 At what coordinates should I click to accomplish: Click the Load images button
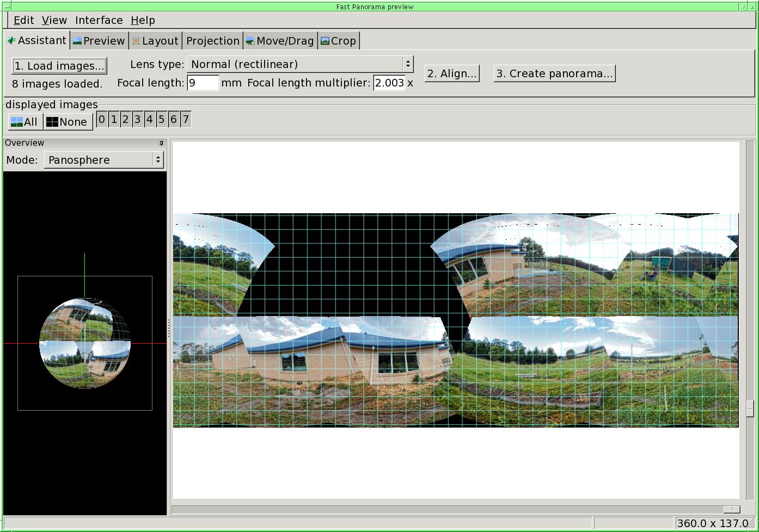click(59, 66)
